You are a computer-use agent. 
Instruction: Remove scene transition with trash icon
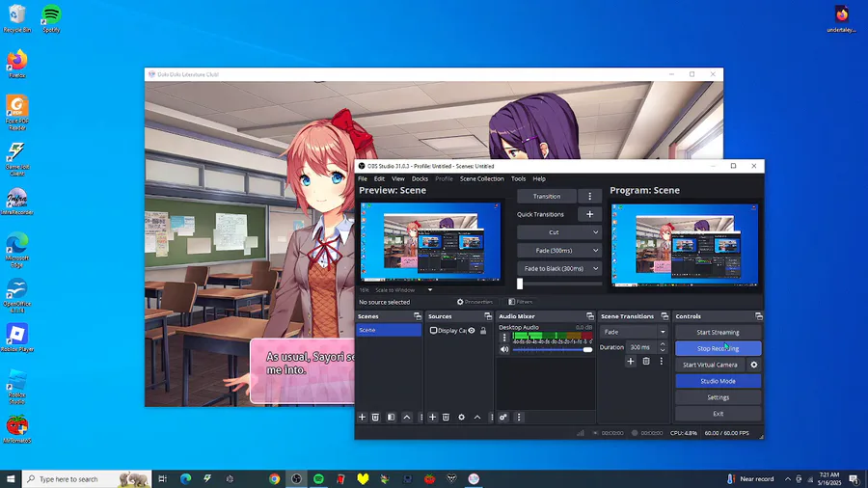point(646,362)
